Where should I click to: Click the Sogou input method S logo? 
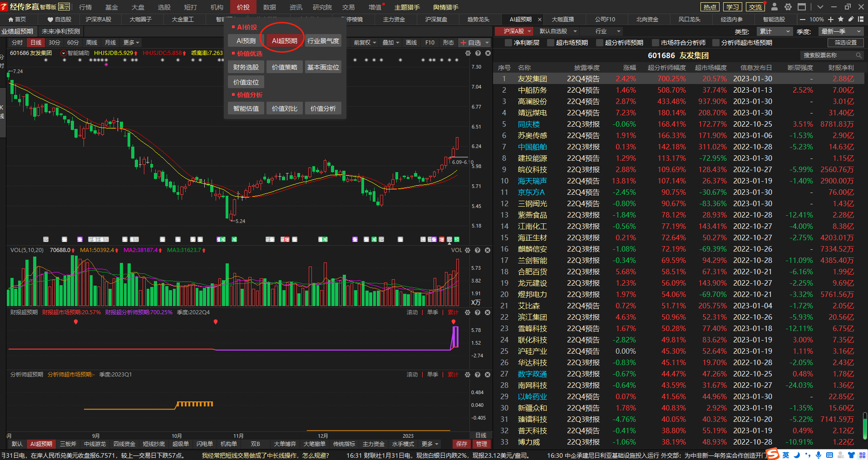coord(773,454)
